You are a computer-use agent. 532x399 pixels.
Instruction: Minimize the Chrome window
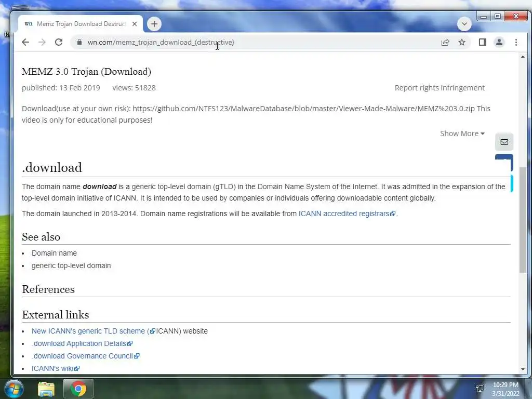[484, 16]
